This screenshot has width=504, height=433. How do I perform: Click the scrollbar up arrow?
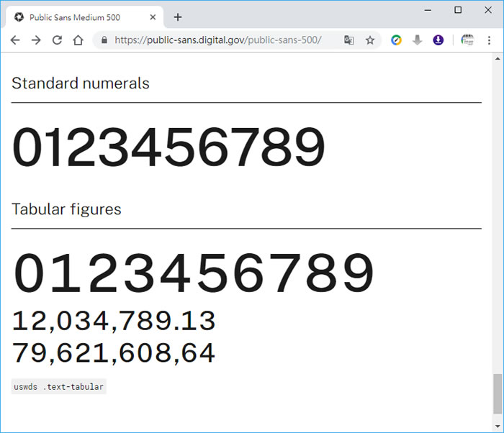click(x=498, y=58)
